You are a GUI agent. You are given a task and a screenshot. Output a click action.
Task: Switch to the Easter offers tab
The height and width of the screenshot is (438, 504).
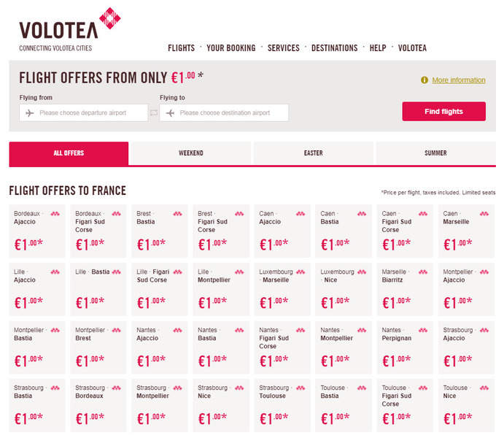314,153
